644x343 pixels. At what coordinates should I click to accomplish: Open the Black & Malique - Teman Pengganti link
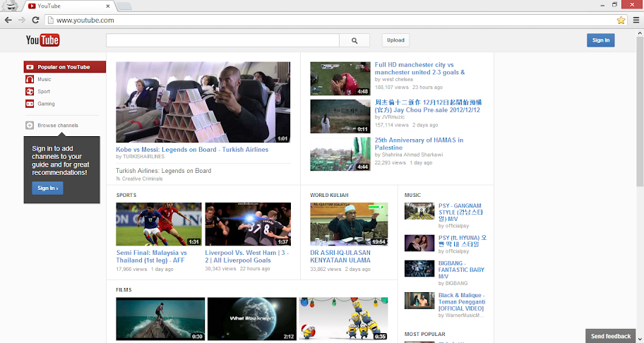point(462,302)
